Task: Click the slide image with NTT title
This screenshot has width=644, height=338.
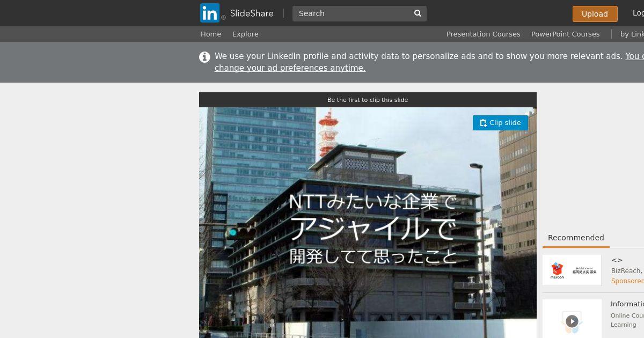Action: (x=368, y=223)
